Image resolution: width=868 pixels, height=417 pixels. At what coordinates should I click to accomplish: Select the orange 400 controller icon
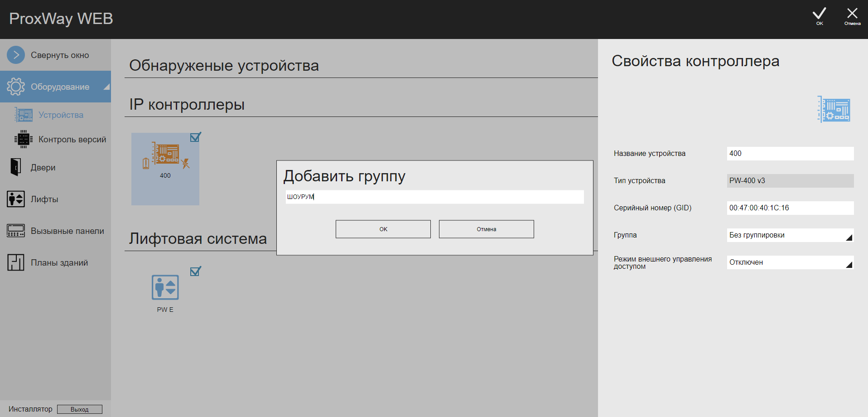[x=166, y=153]
